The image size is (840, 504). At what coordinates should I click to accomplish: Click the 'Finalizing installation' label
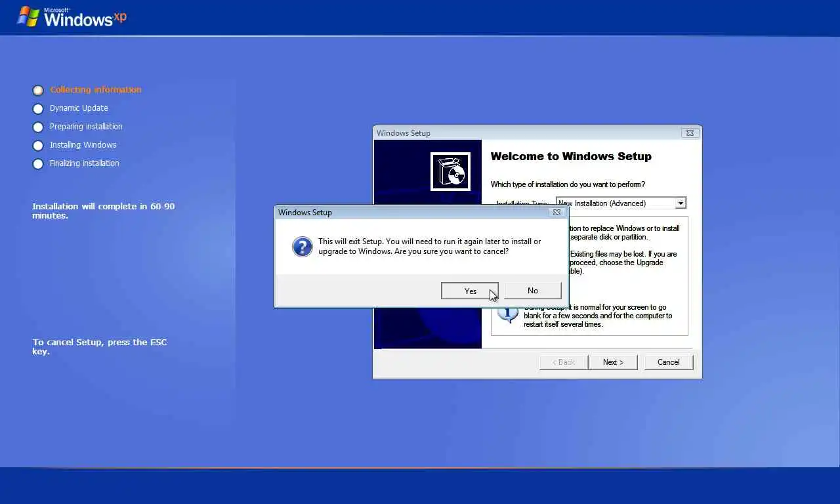click(x=85, y=163)
